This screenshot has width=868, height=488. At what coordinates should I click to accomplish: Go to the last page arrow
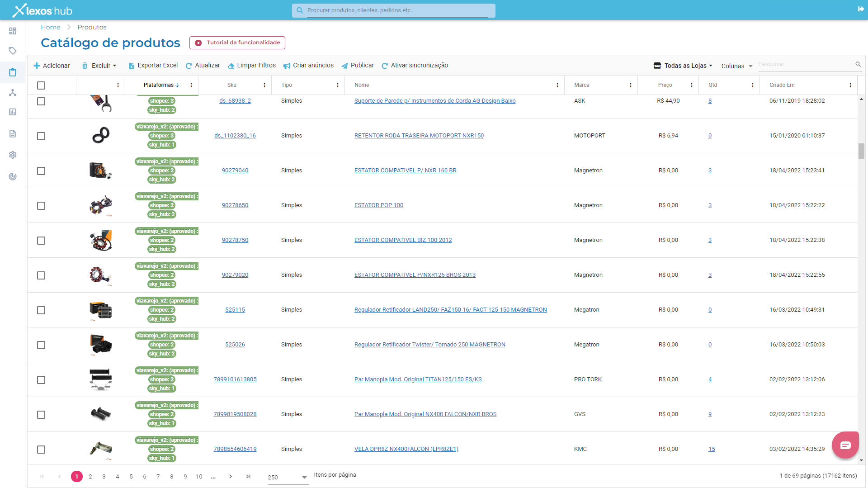(x=248, y=476)
